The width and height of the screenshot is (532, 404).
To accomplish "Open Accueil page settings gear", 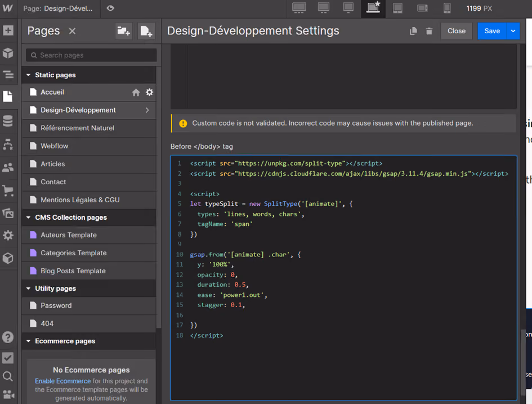I will click(149, 92).
